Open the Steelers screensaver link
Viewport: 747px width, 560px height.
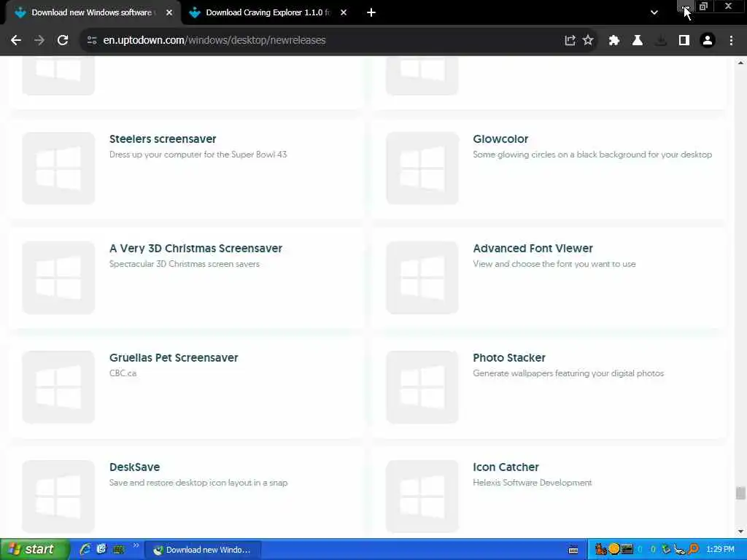163,139
